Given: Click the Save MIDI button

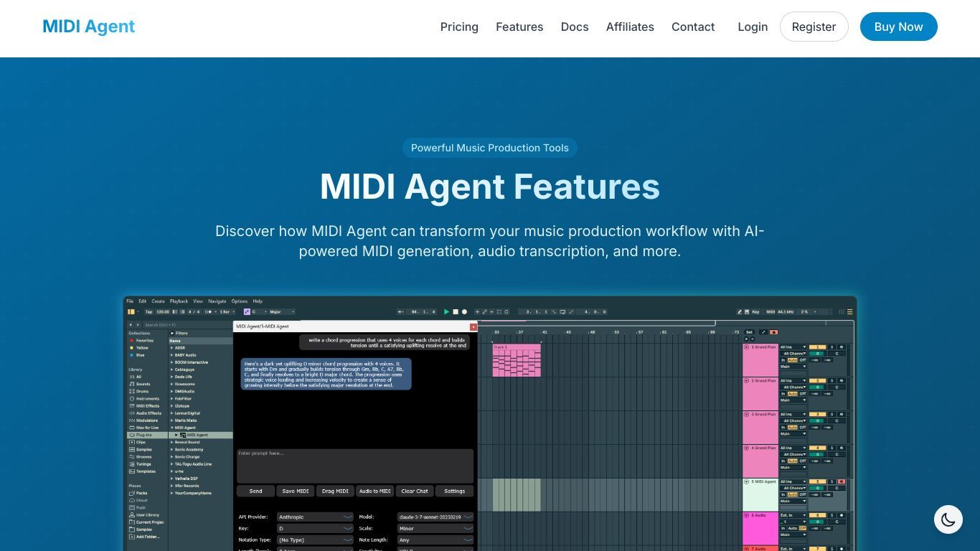Looking at the screenshot, I should tap(296, 491).
